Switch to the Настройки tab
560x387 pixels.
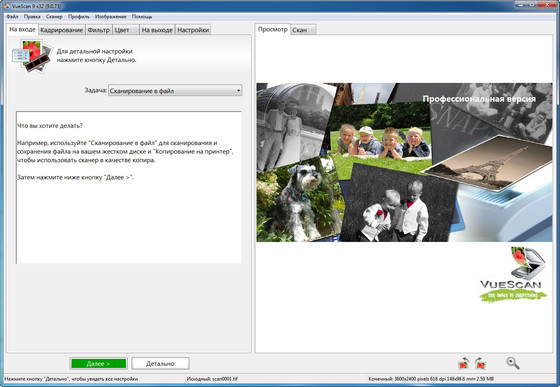tap(193, 30)
